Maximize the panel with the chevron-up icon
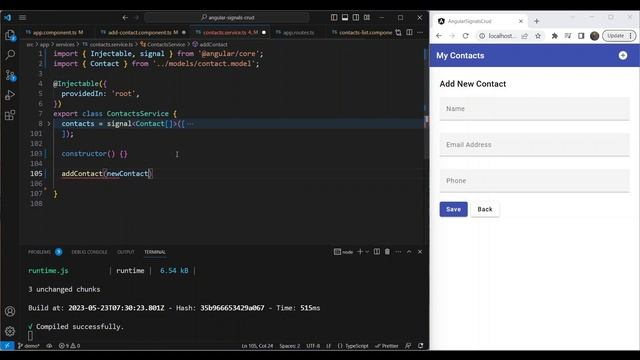Image resolution: width=640 pixels, height=360 pixels. [409, 252]
